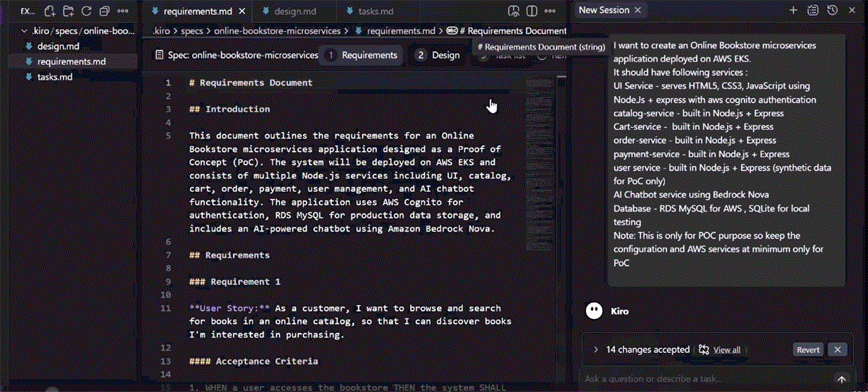Click the '**User Story:**' text
The height and width of the screenshot is (392, 868).
pos(229,308)
